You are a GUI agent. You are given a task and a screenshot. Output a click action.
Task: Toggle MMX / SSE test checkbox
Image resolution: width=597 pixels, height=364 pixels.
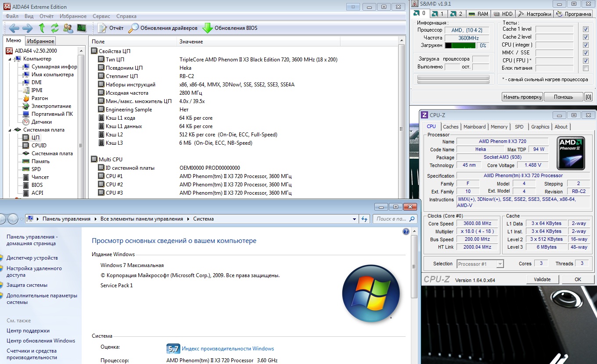(x=585, y=53)
